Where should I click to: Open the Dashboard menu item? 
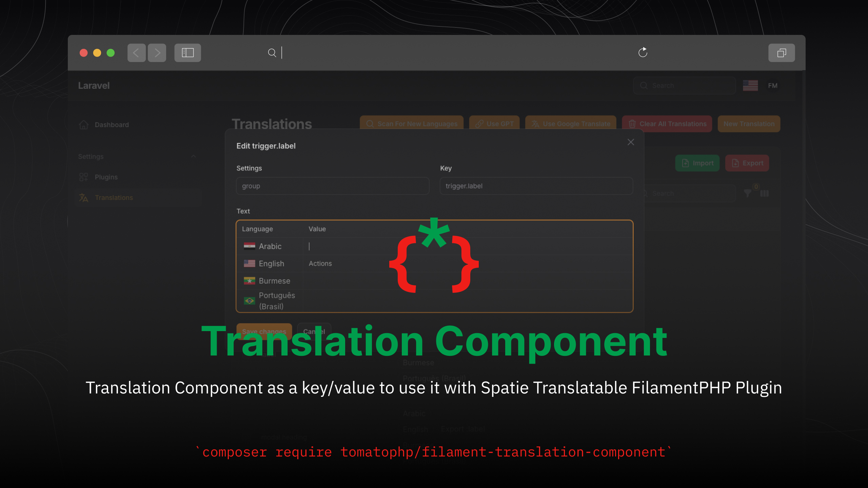pyautogui.click(x=111, y=124)
